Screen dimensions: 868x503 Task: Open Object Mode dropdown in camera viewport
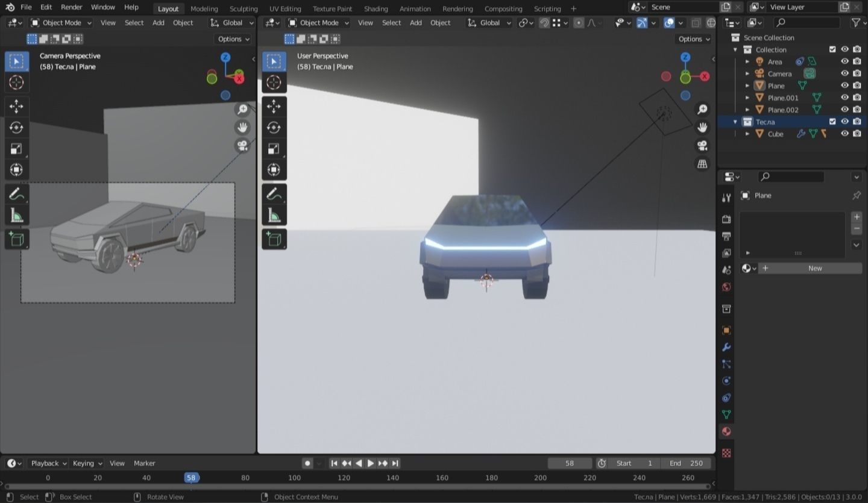61,23
